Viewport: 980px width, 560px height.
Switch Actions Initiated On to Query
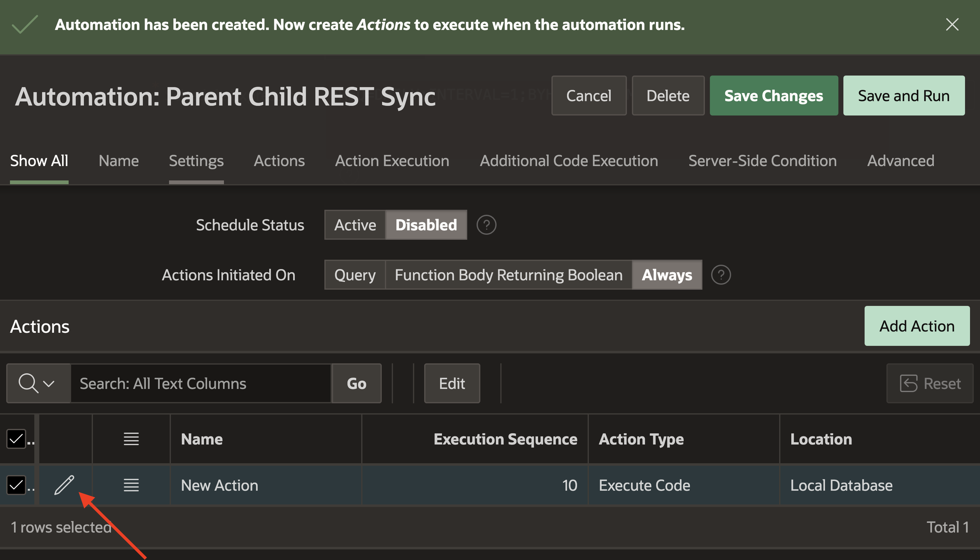[x=354, y=275]
